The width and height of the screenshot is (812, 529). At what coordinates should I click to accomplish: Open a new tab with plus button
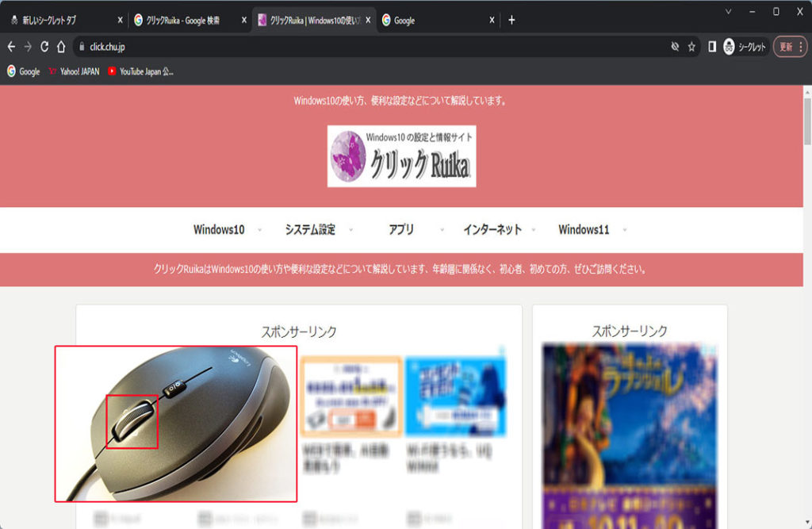[x=511, y=20]
